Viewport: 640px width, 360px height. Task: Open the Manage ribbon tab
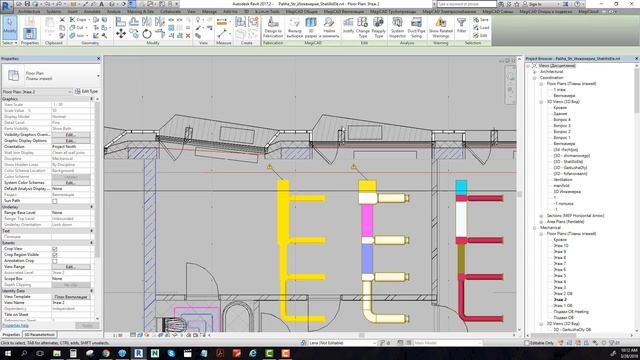click(209, 12)
